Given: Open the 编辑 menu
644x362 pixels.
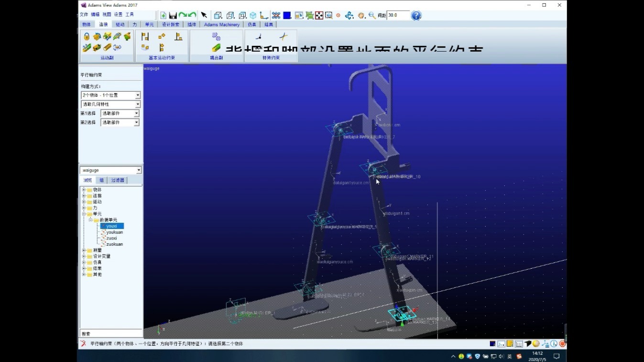Looking at the screenshot, I should pyautogui.click(x=95, y=15).
